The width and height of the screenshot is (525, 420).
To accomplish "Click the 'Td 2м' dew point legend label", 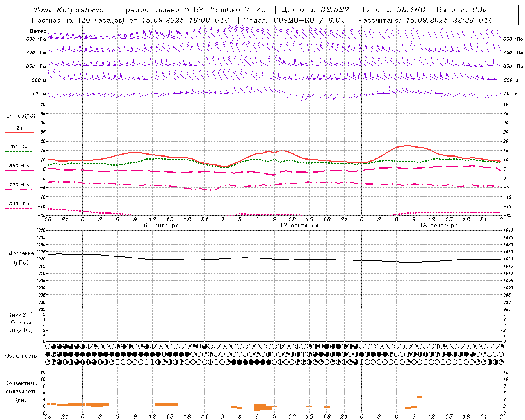I will (x=19, y=147).
